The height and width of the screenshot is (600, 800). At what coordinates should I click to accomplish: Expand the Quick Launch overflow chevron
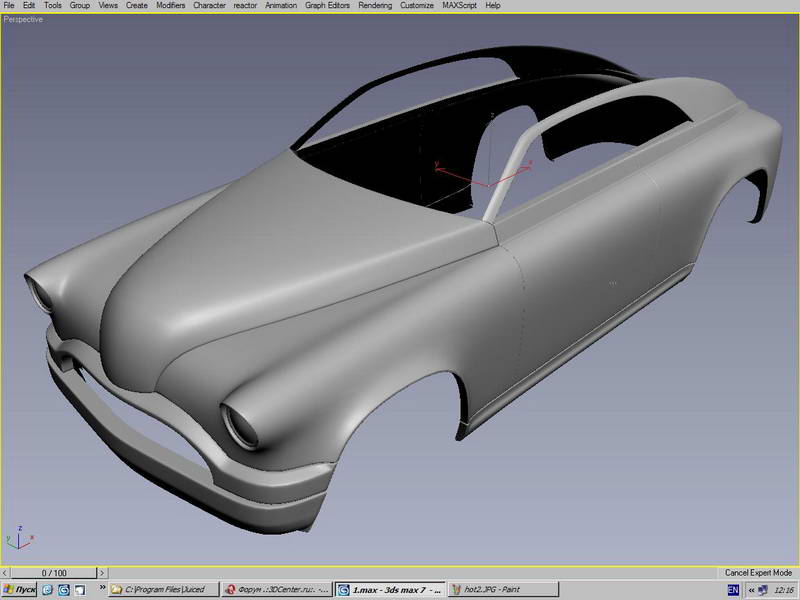pyautogui.click(x=102, y=588)
